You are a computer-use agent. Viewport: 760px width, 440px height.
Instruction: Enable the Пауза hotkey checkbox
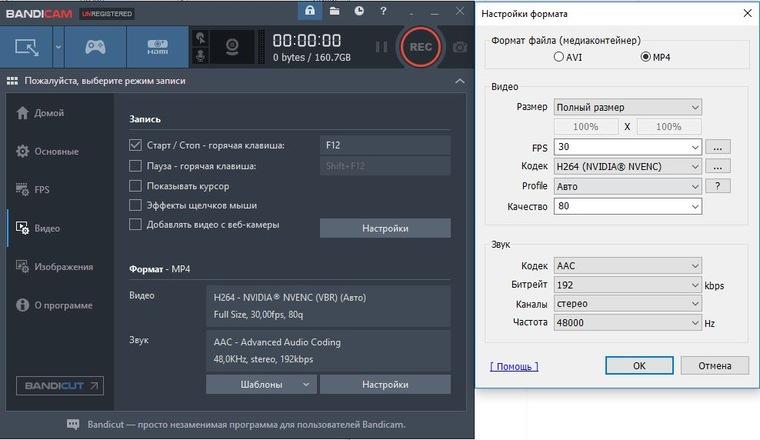(x=135, y=166)
